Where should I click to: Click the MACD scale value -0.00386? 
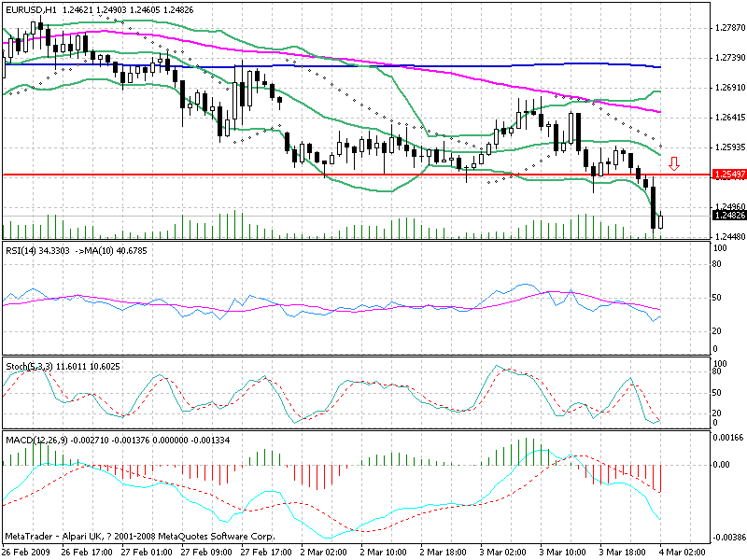pos(728,539)
